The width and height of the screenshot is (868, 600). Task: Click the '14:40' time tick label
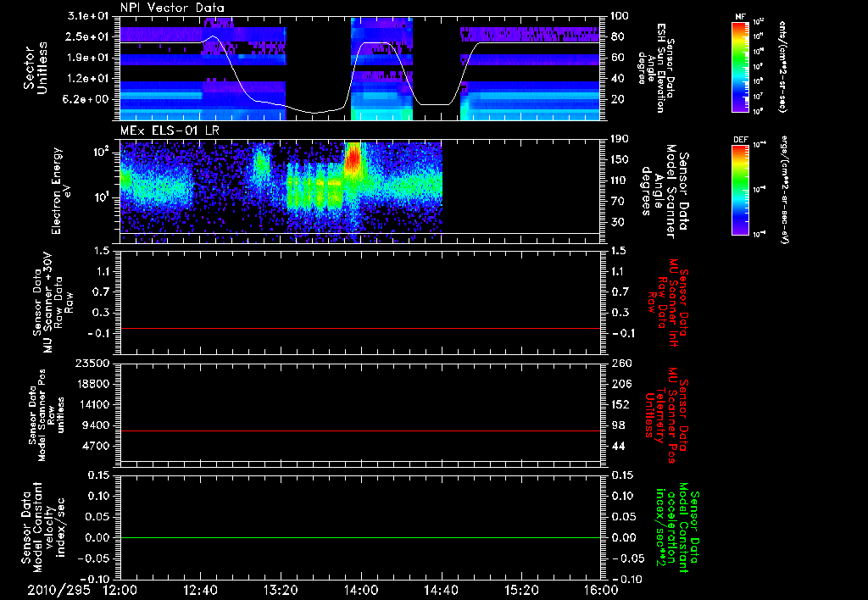[441, 591]
